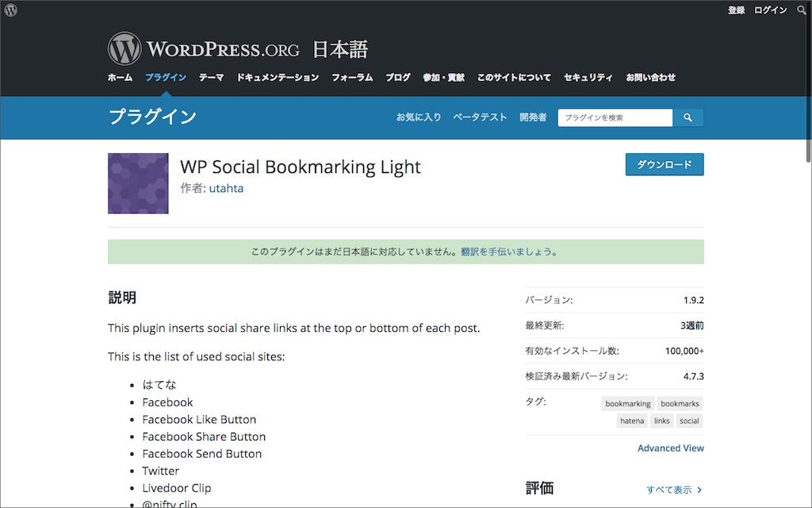Open the お気に入り link
Image resolution: width=812 pixels, height=508 pixels.
click(419, 117)
